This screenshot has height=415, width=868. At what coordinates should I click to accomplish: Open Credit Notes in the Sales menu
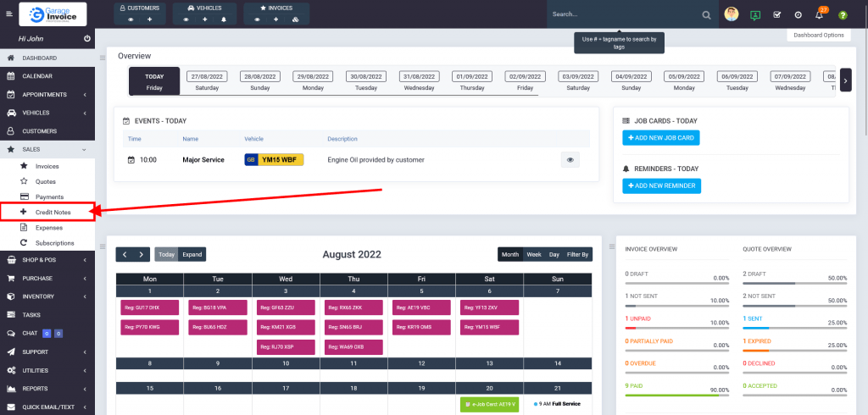pos(53,212)
